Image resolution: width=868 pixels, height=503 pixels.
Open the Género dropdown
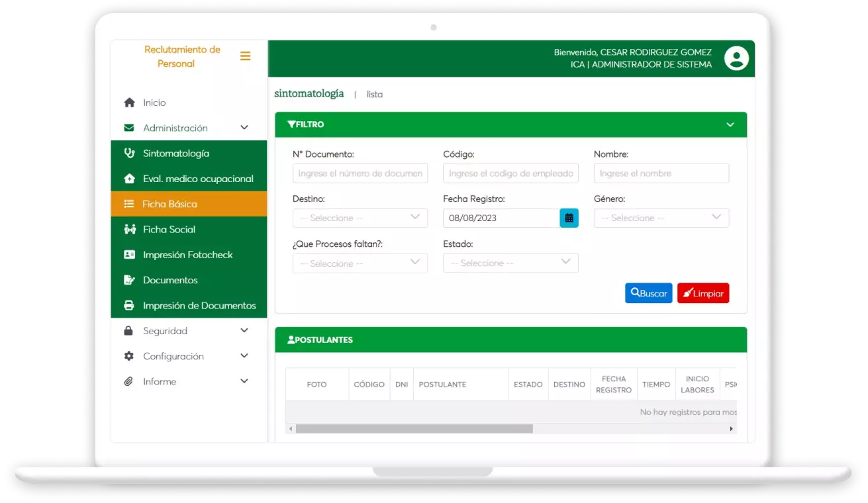[x=661, y=218]
